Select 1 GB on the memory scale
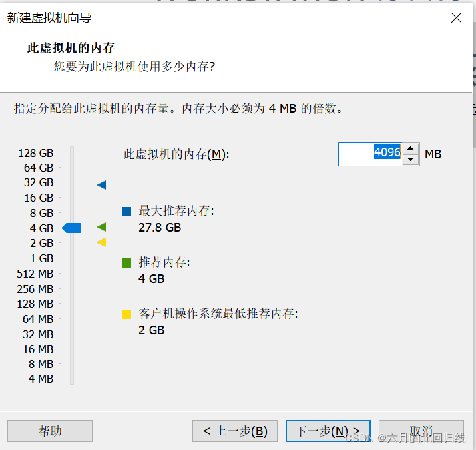 point(41,258)
